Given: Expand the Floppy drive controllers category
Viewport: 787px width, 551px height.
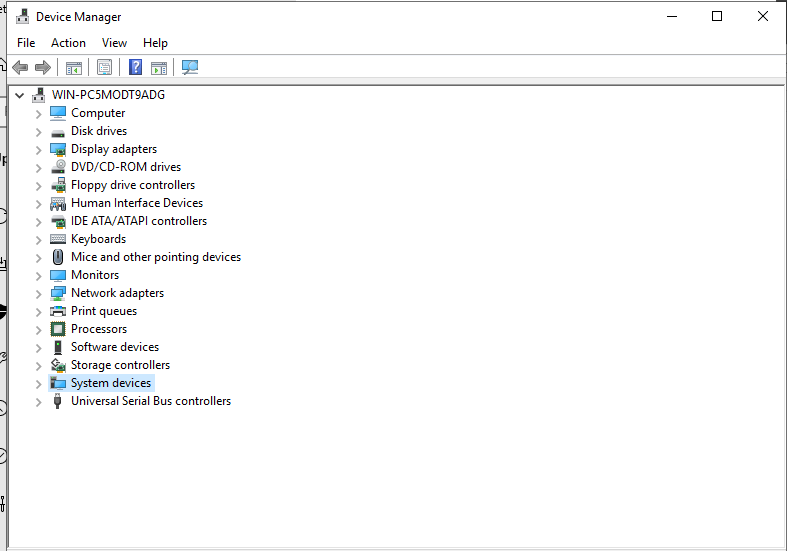Looking at the screenshot, I should (38, 186).
